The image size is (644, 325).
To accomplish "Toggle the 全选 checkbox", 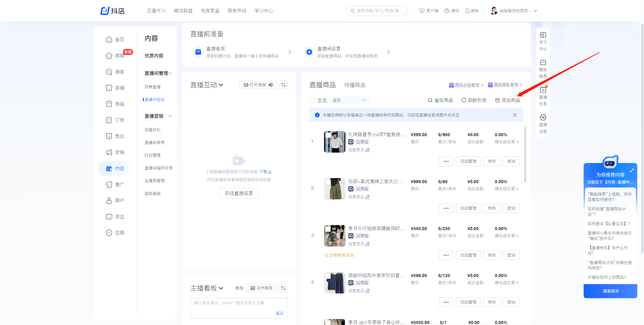I will point(312,100).
